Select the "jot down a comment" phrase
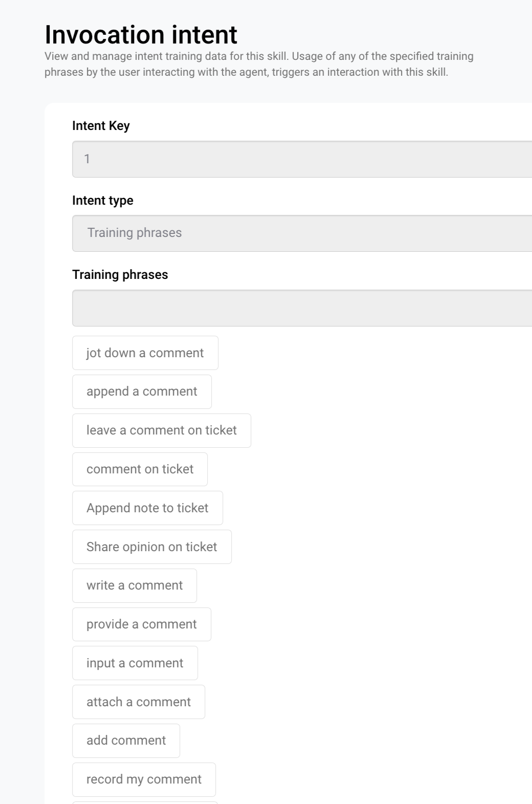Image resolution: width=532 pixels, height=804 pixels. coord(145,353)
